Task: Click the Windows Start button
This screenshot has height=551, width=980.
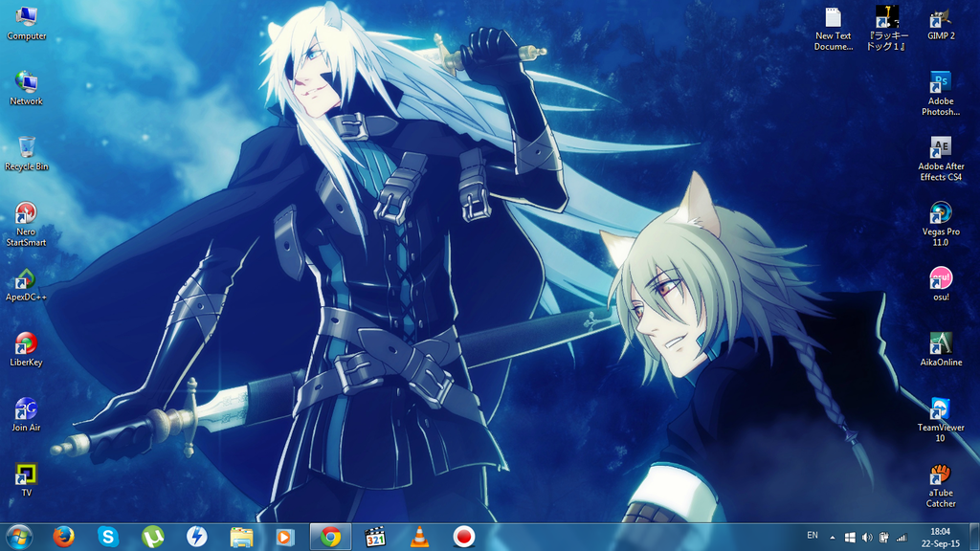Action: pyautogui.click(x=19, y=537)
